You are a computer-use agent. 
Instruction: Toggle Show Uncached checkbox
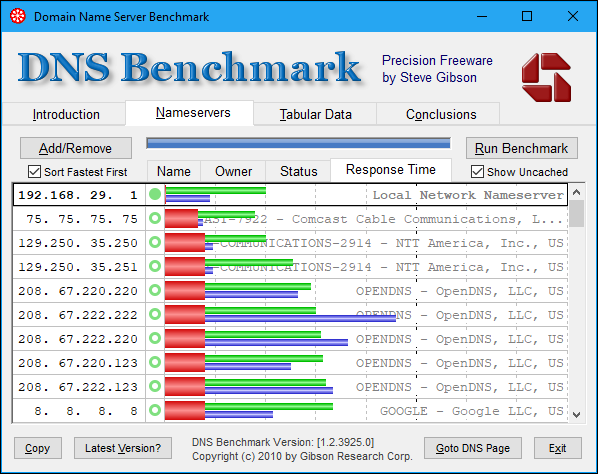(x=477, y=172)
